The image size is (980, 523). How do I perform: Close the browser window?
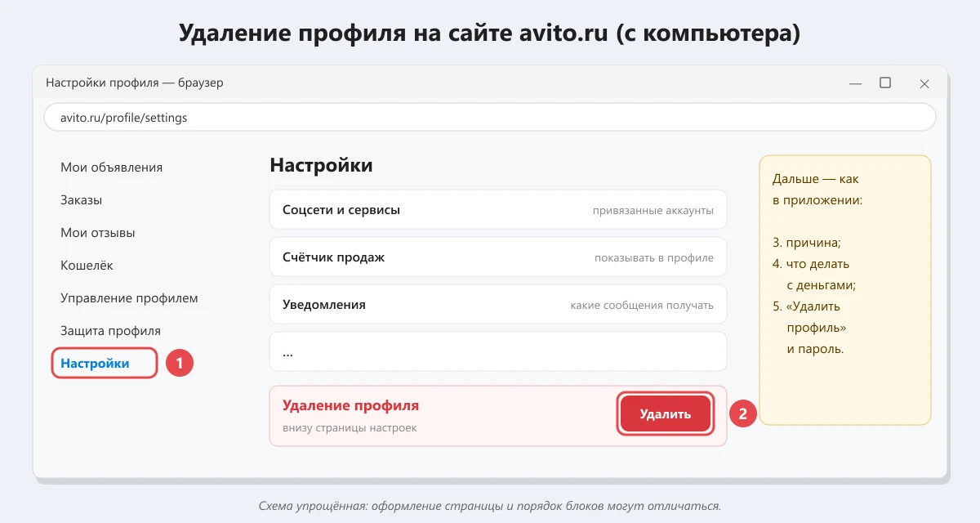tap(924, 83)
